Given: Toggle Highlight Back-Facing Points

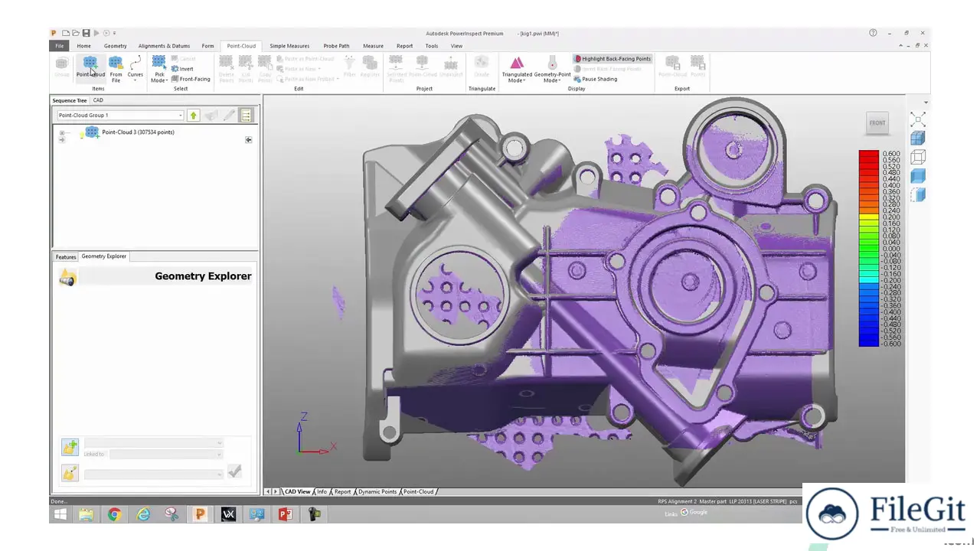Looking at the screenshot, I should click(612, 58).
